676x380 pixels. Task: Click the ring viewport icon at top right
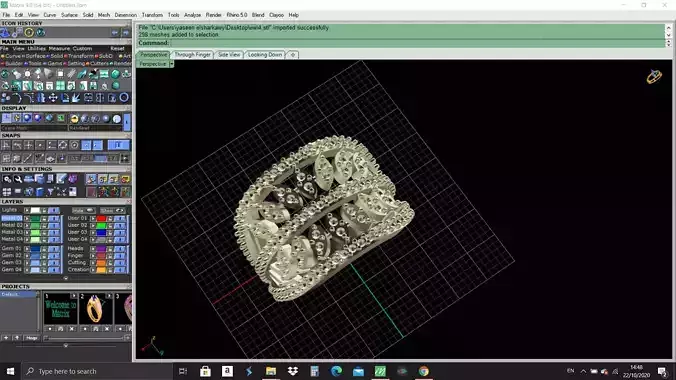654,77
